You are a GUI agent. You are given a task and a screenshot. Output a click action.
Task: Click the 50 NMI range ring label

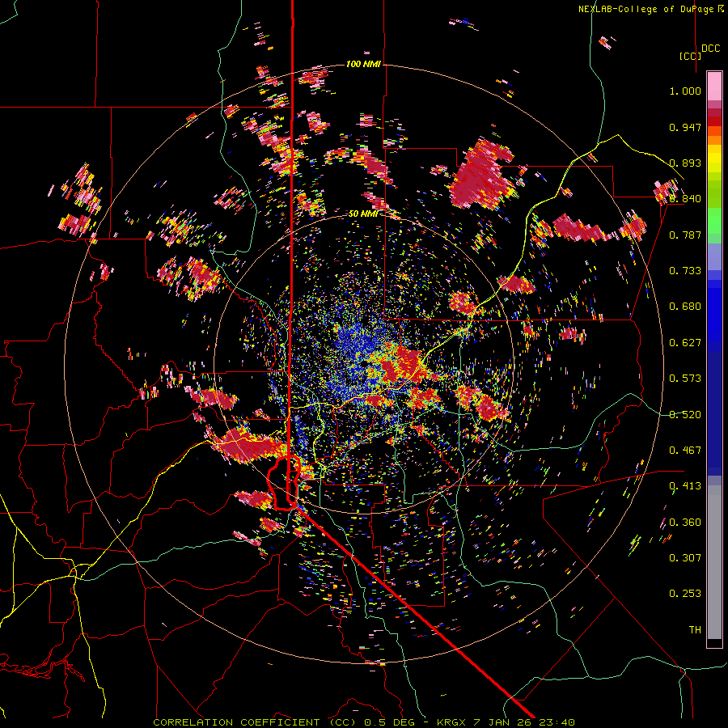point(363,214)
